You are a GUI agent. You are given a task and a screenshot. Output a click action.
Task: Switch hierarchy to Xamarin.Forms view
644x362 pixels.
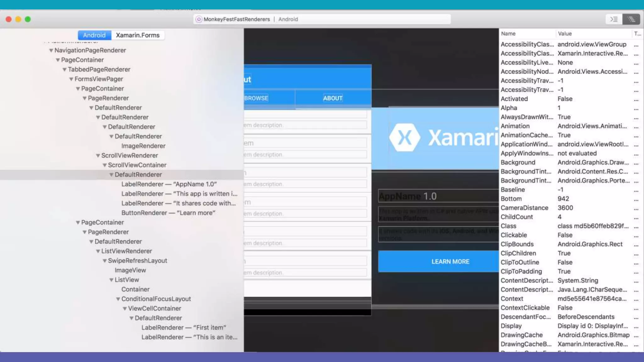coord(138,35)
